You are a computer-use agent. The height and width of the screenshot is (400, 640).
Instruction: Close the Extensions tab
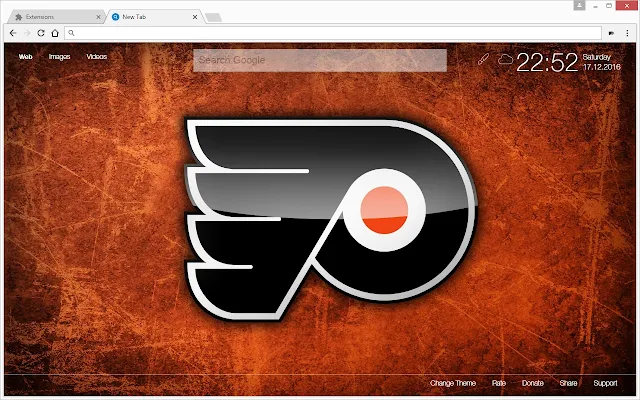[x=98, y=17]
